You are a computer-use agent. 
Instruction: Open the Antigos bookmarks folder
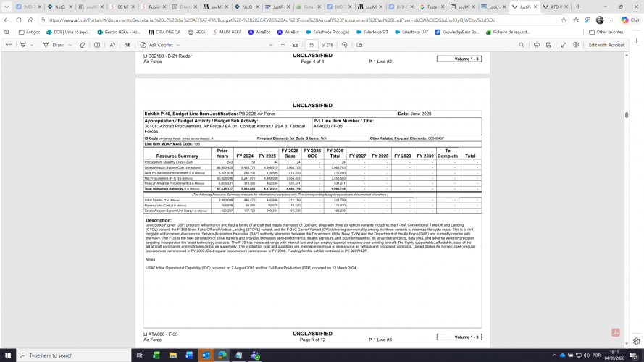tap(29, 32)
